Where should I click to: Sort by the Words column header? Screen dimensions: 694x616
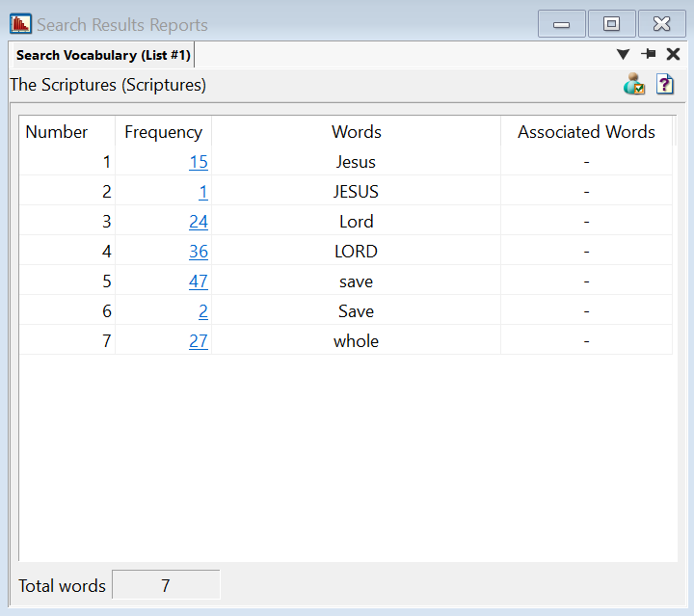pos(356,132)
